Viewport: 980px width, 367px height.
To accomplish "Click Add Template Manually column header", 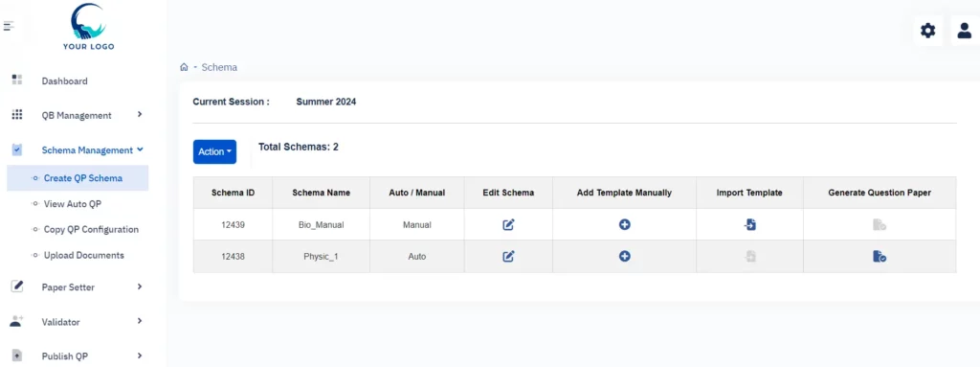I will coord(624,193).
